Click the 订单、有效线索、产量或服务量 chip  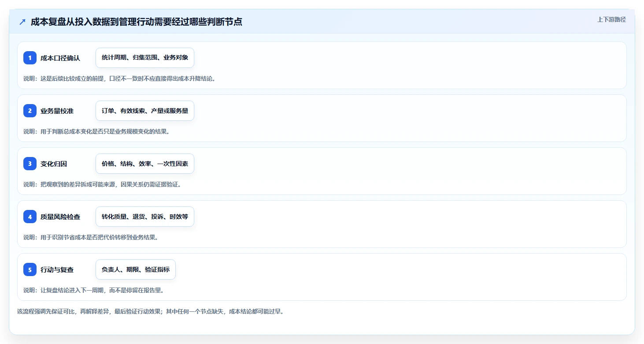[x=145, y=111]
